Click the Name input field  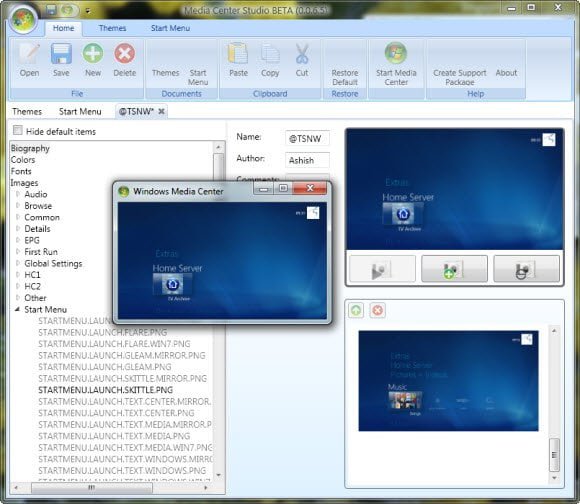coord(307,138)
